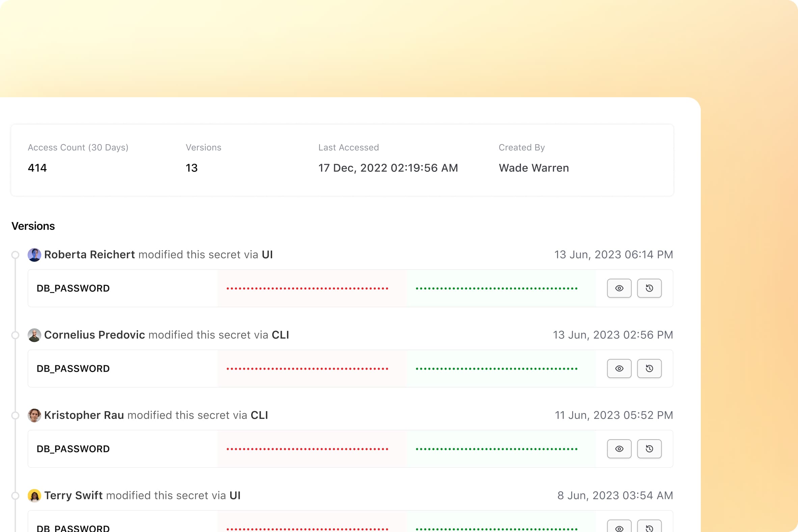Click Wade Warren creator name
Viewport: 798px width, 532px height.
click(x=533, y=168)
